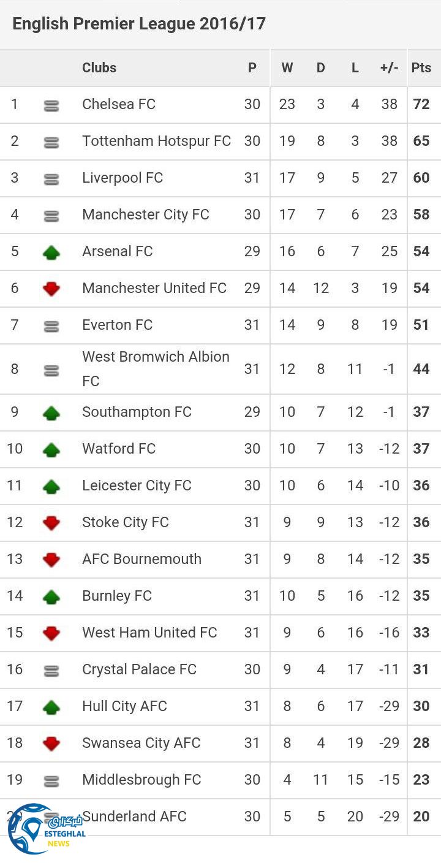Click the Clubs column header
Screen dimensions: 441x868
(99, 68)
